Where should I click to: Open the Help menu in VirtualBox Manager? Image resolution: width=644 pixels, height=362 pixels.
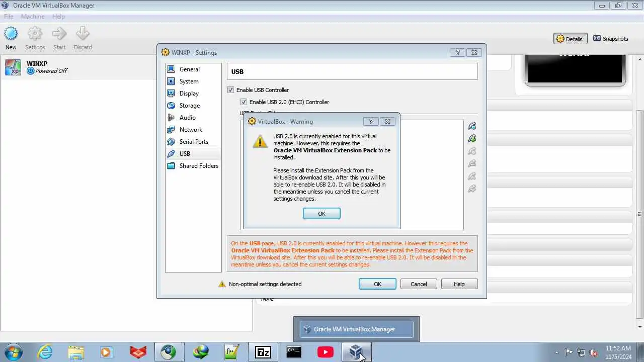pos(58,17)
